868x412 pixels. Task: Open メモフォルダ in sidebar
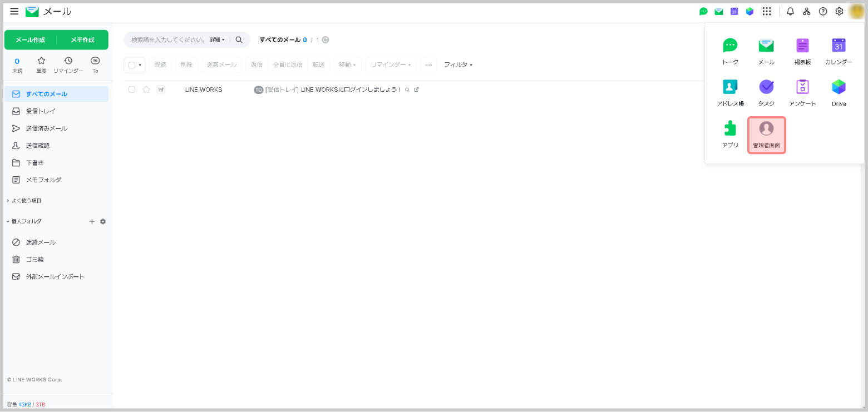[x=56, y=180]
